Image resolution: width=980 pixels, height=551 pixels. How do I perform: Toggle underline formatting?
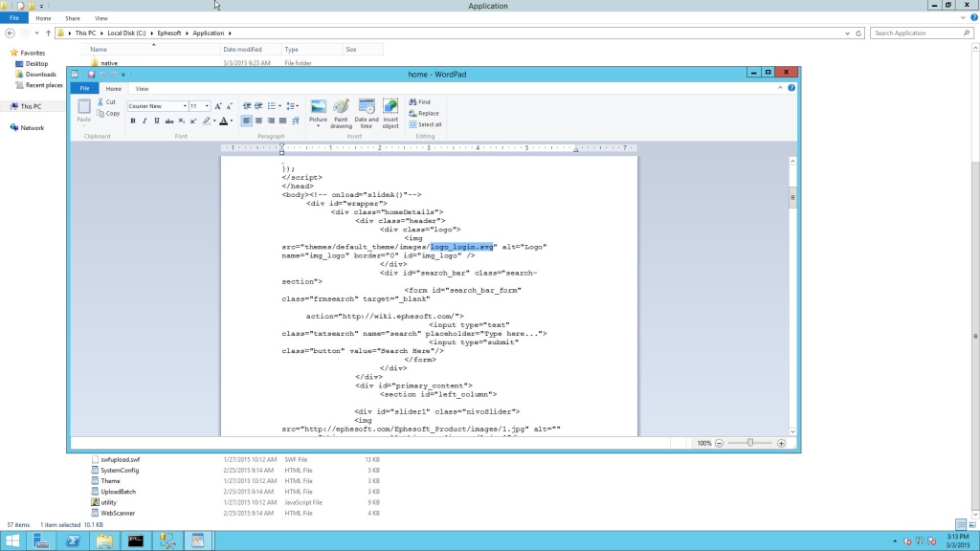[x=157, y=121]
